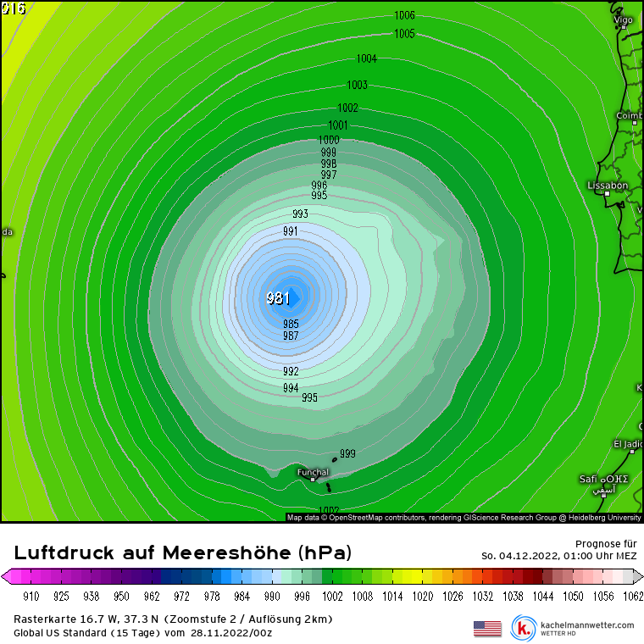644x644 pixels.
Task: Click the Funchal city marker
Action: pyautogui.click(x=313, y=480)
